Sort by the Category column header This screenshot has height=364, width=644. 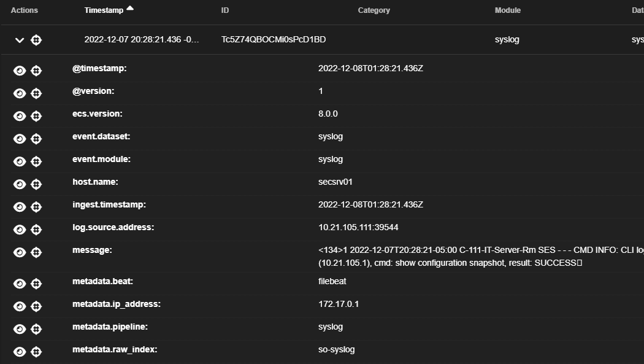(x=374, y=10)
